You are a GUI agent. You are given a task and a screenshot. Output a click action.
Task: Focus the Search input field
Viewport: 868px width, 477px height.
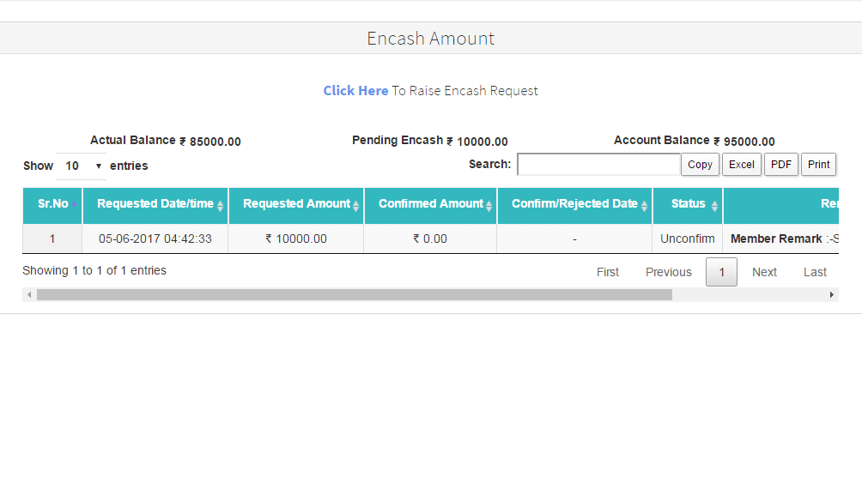coord(598,165)
